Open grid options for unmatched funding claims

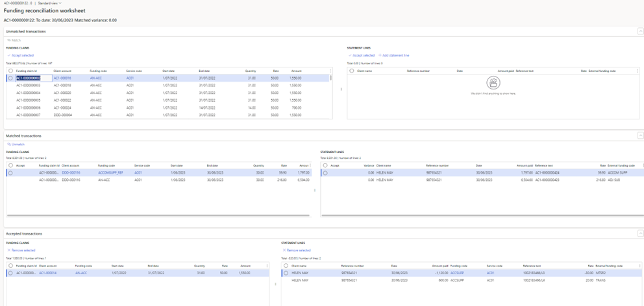click(x=330, y=71)
